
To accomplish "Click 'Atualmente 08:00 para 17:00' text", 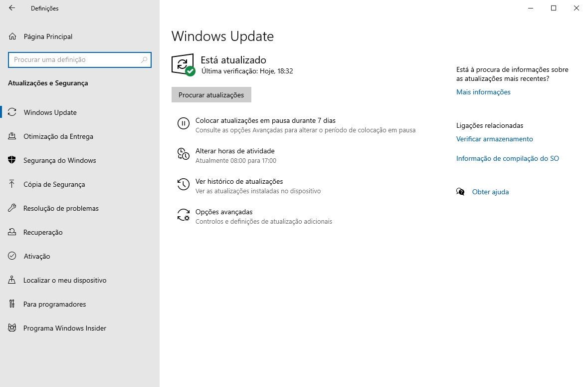I will coord(236,161).
